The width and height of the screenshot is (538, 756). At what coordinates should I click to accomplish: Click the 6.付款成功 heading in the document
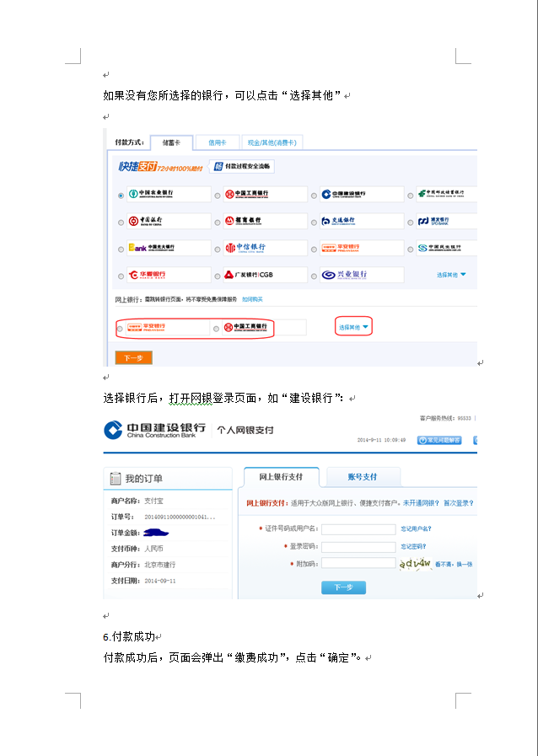[x=129, y=636]
